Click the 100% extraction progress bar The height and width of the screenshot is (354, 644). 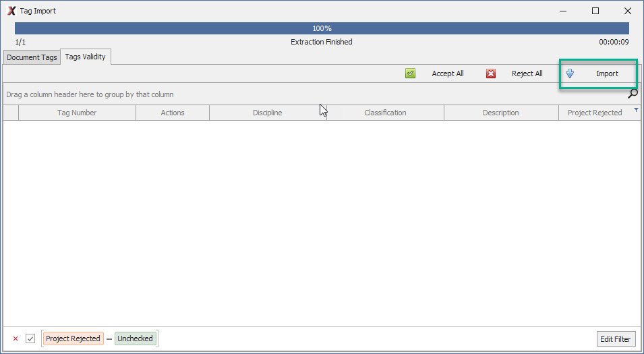coord(322,28)
